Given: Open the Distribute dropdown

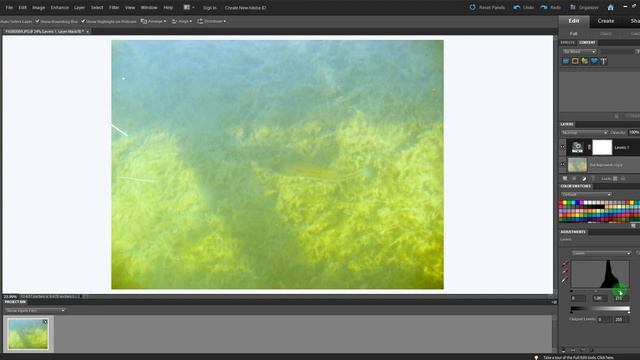Looking at the screenshot, I should coord(211,21).
